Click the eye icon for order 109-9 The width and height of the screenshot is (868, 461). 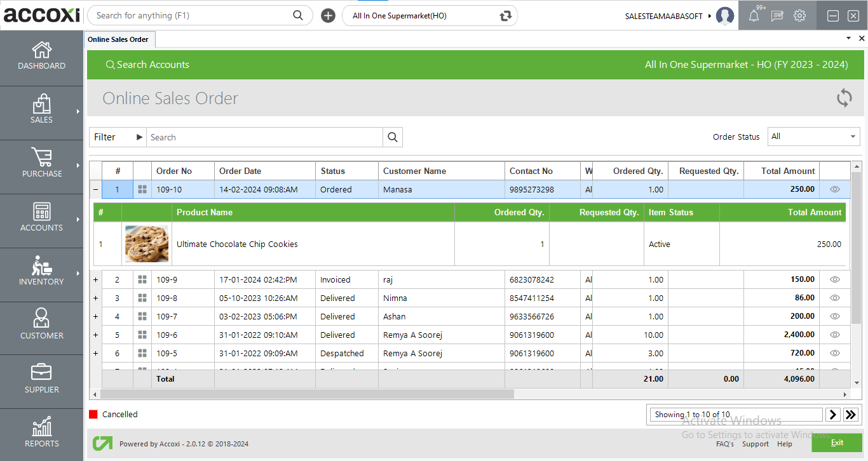click(834, 279)
